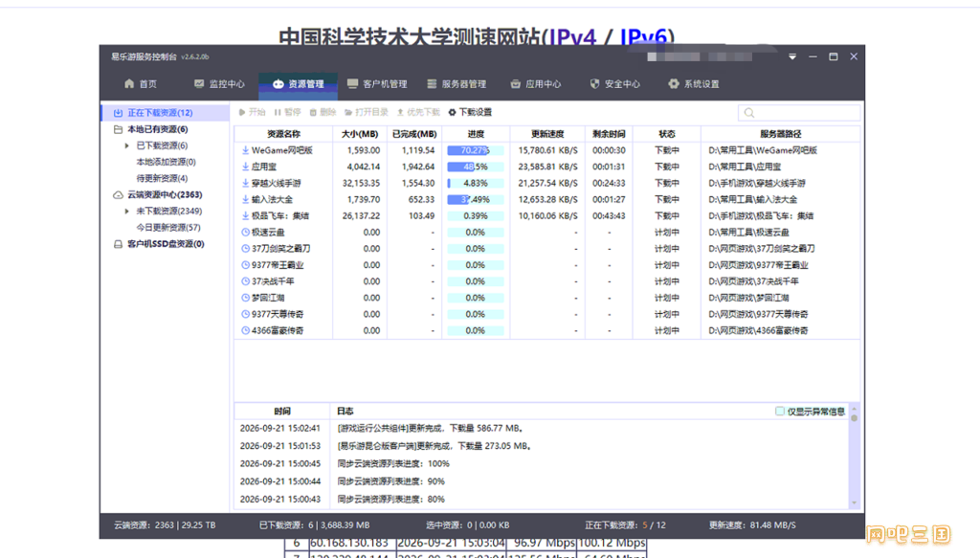Viewport: 980px width, 558px height.
Task: Click clock icon beside 4366富豪传奇
Action: pos(245,330)
